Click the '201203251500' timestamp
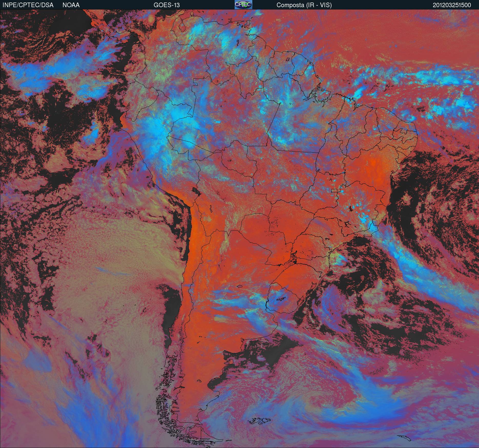The height and width of the screenshot is (448, 479). click(x=452, y=5)
